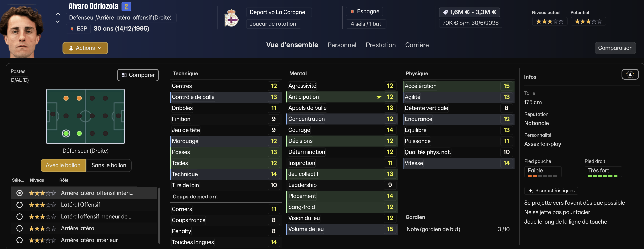644x249 pixels.
Task: Click the Anticipation attribute arrow icon
Action: tap(379, 97)
